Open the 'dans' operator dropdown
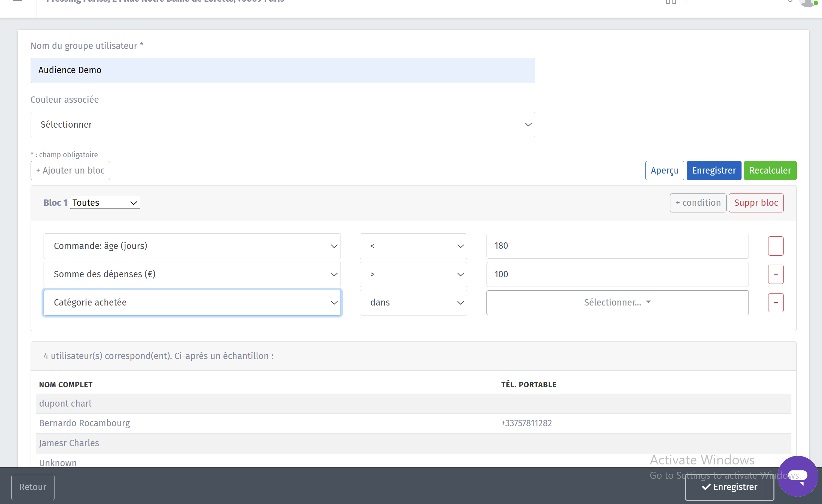The image size is (822, 504). [x=413, y=303]
